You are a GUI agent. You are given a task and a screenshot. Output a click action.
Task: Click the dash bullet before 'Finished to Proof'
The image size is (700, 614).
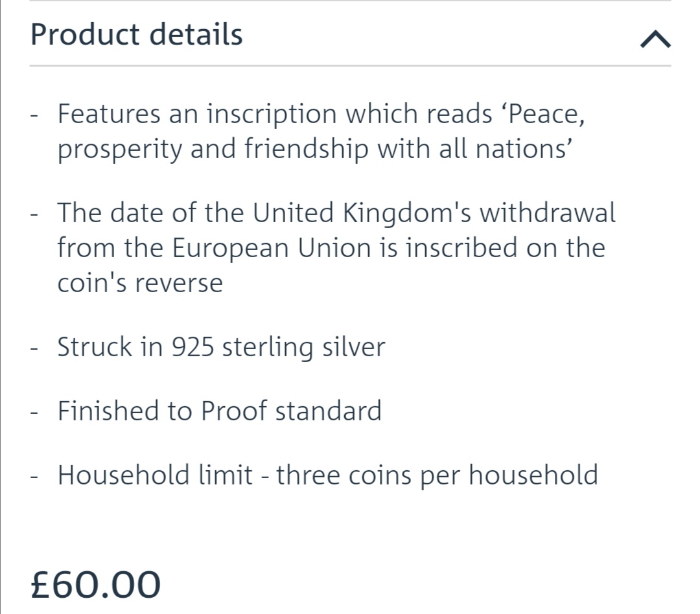pyautogui.click(x=34, y=412)
